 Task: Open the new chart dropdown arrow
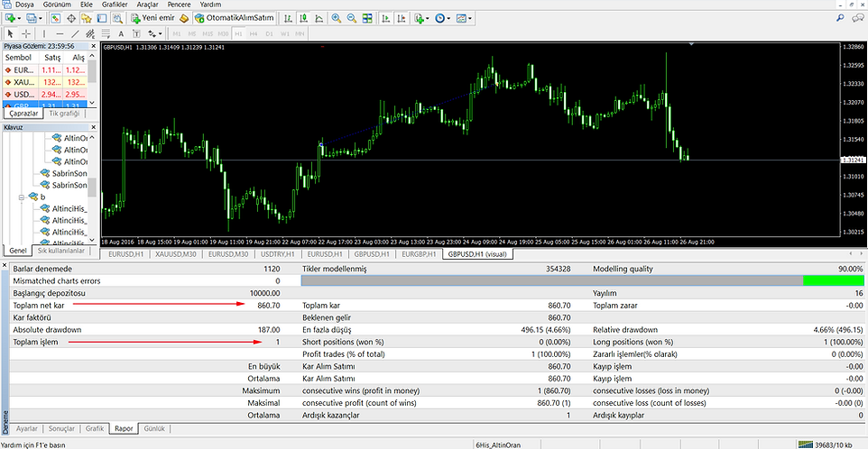pyautogui.click(x=19, y=18)
